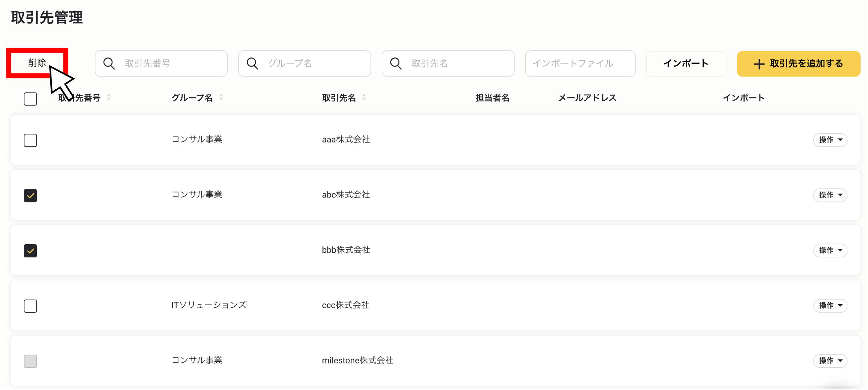Click magnifier icon in 取引先名 search

[396, 63]
